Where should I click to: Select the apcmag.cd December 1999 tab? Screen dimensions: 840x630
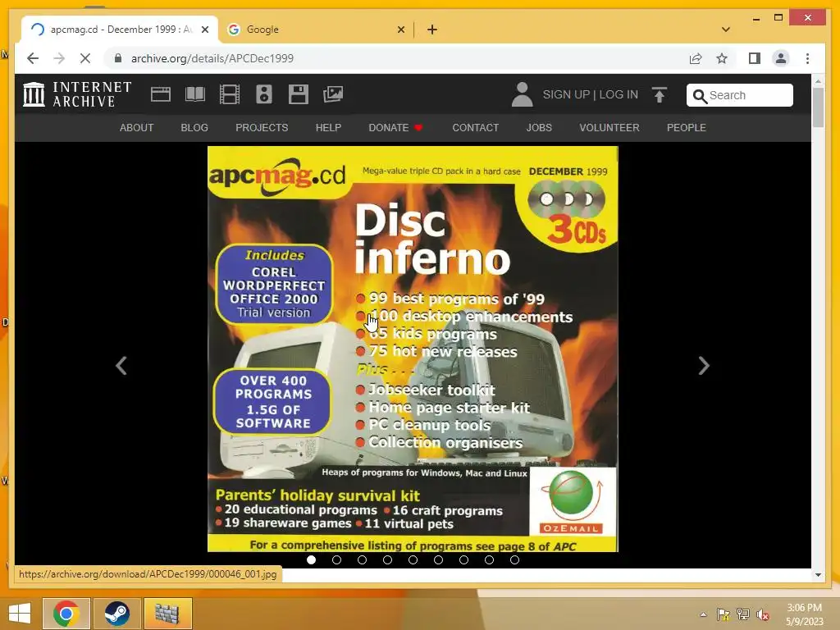pos(120,30)
